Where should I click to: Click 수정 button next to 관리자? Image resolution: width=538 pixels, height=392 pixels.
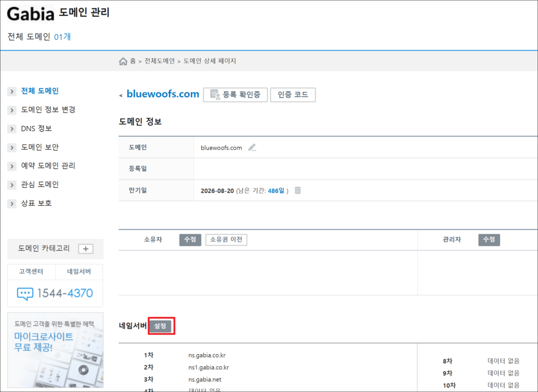click(489, 239)
